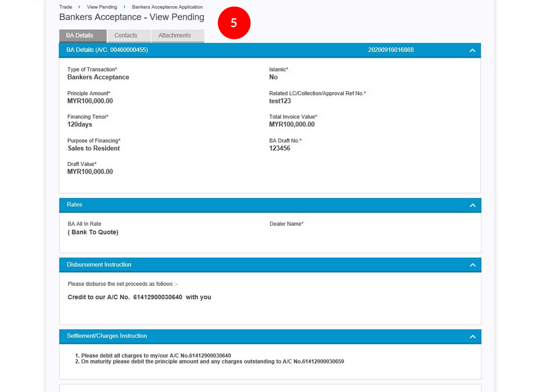
Task: Go to Trade in the breadcrumb
Action: pos(65,7)
